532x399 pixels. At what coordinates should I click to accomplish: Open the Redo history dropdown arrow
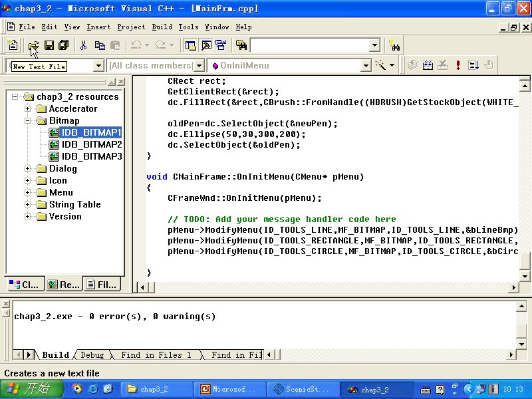pyautogui.click(x=172, y=45)
